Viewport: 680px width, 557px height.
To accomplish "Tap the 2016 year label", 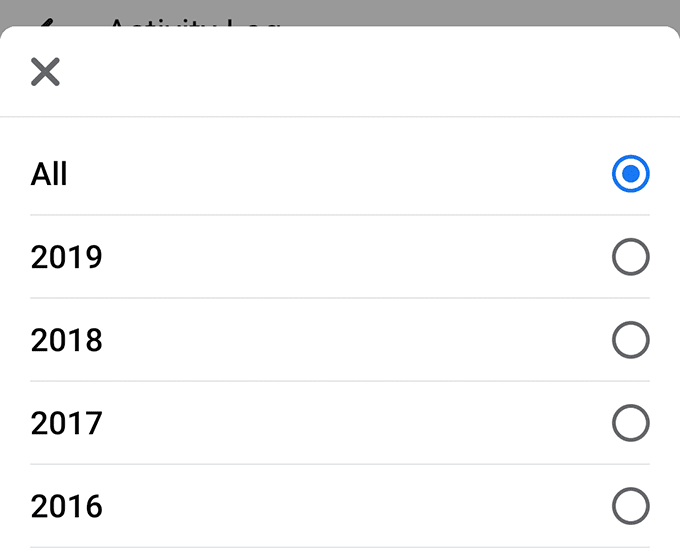I will click(66, 507).
